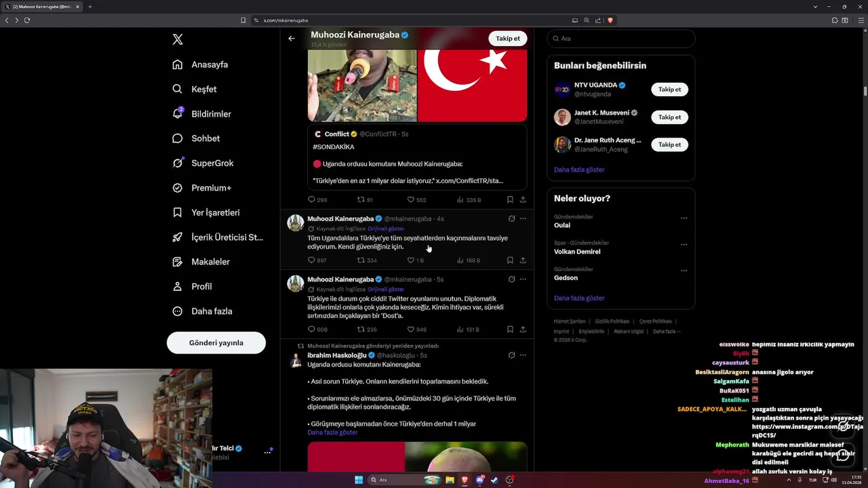Image resolution: width=868 pixels, height=488 pixels.
Task: Open the Volkan Demirel trending topic
Action: pos(577,251)
